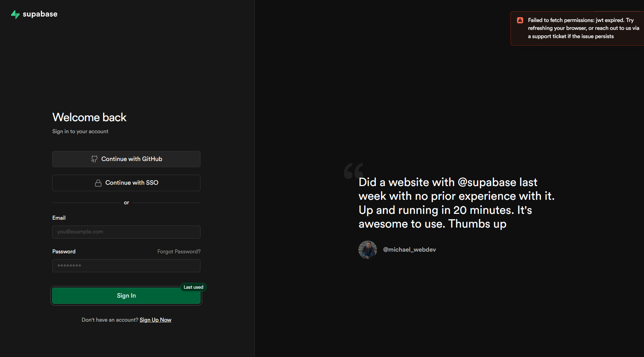
Task: Focus the Email input field
Action: [x=126, y=232]
